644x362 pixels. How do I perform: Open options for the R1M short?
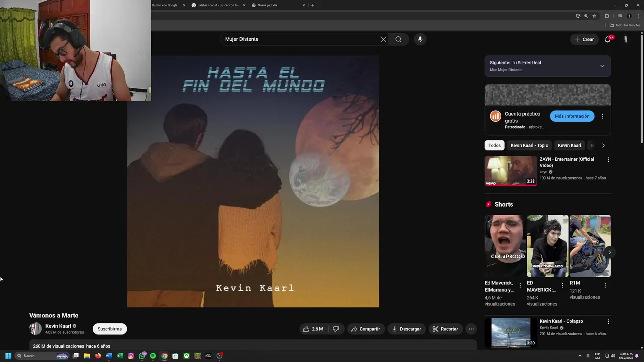605,285
